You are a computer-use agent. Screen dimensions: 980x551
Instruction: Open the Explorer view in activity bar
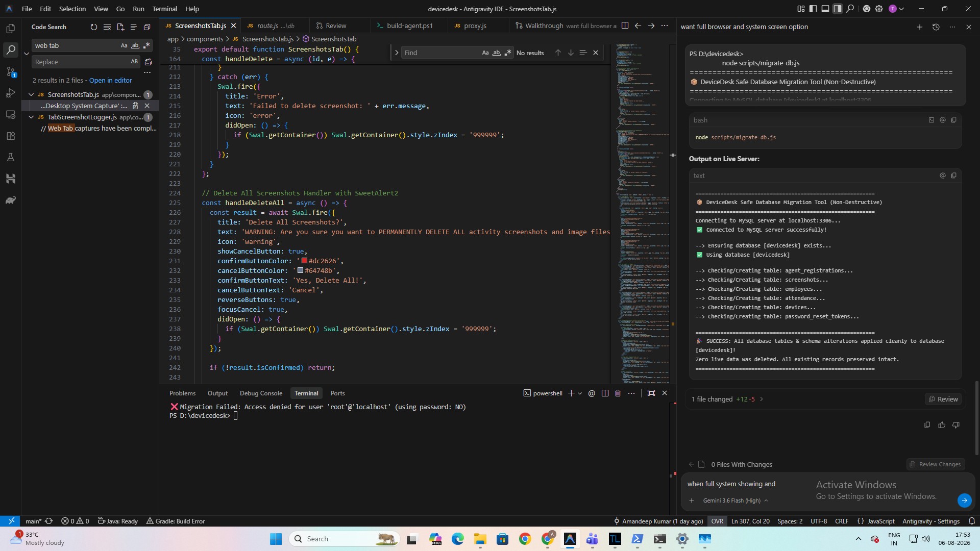[11, 29]
